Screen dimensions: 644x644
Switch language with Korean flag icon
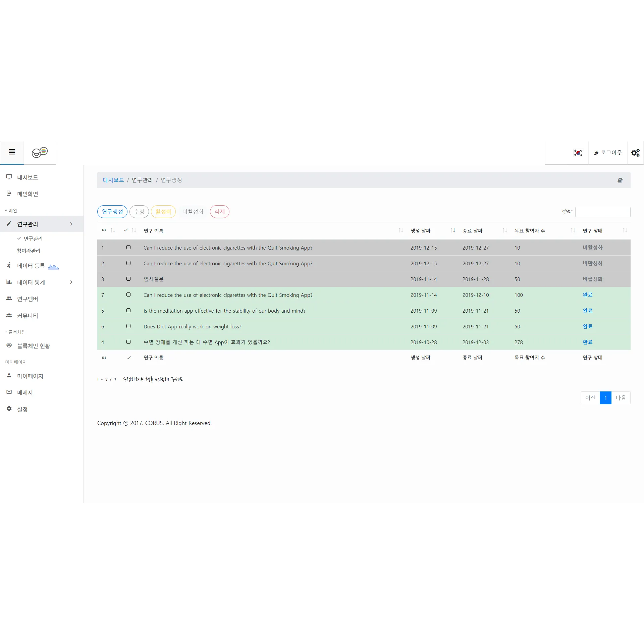pos(578,153)
